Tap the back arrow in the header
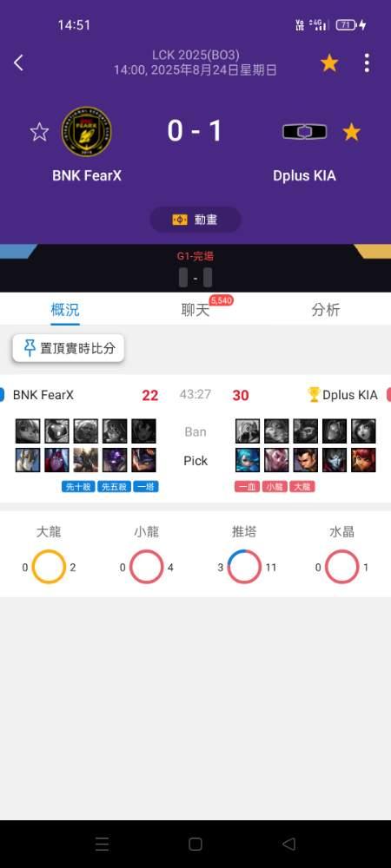Screen dimensions: 391x868 click(x=18, y=62)
